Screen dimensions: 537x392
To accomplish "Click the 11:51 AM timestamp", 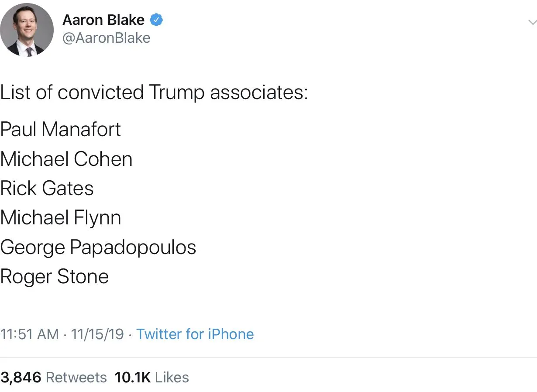I will [x=30, y=334].
